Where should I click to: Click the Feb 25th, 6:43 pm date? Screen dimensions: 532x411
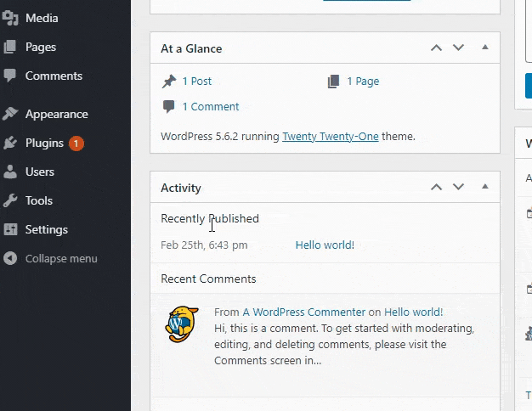click(x=204, y=245)
